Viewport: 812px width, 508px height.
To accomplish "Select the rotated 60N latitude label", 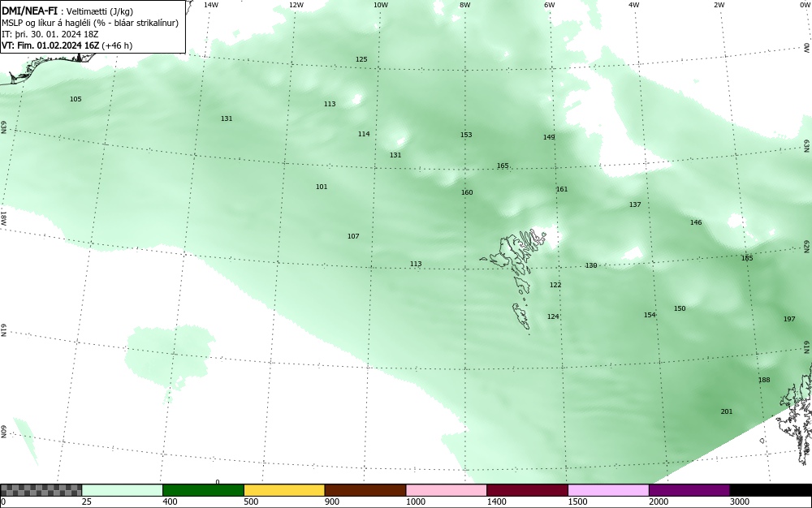I will pos(3,432).
